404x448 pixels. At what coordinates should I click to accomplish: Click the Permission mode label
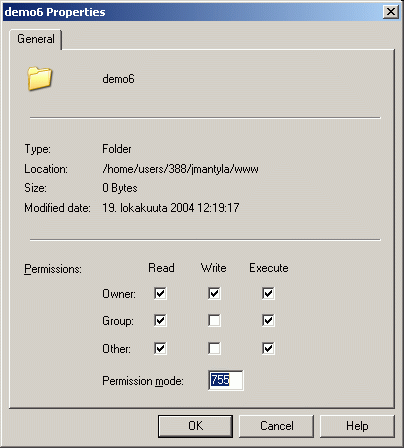(x=143, y=381)
